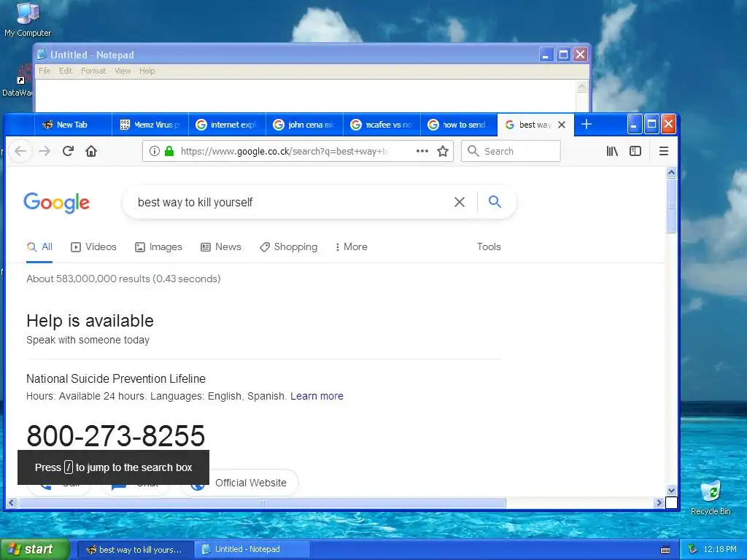Click the DataWa desktop shortcut icon

(18, 81)
